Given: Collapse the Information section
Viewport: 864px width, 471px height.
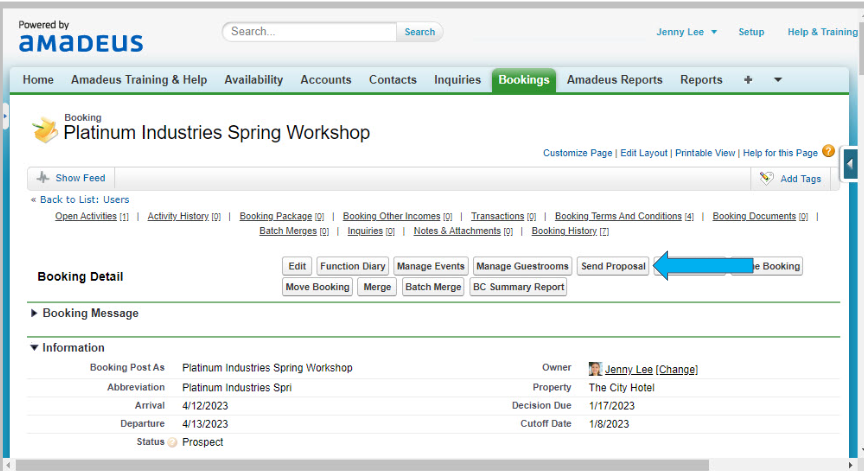Looking at the screenshot, I should click(x=34, y=348).
